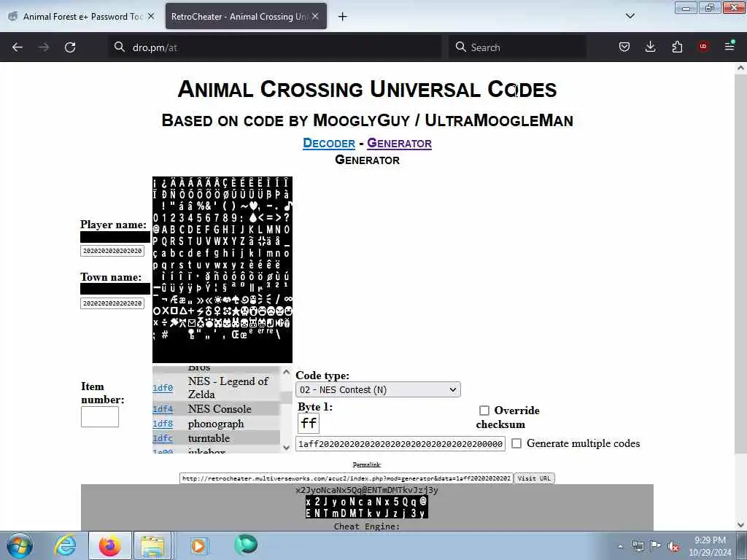Click page scrollbar down arrow

740,525
